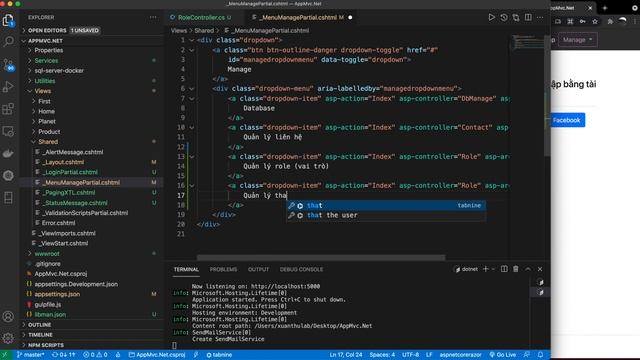Expand the Services folder

point(30,60)
